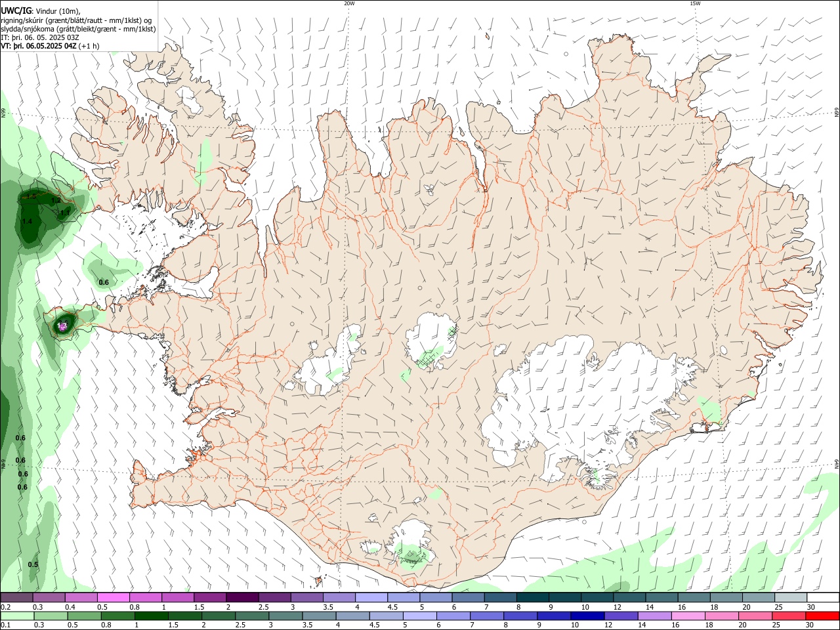The width and height of the screenshot is (840, 630).
Task: Click the '15W' longitude label
Action: pyautogui.click(x=695, y=3)
